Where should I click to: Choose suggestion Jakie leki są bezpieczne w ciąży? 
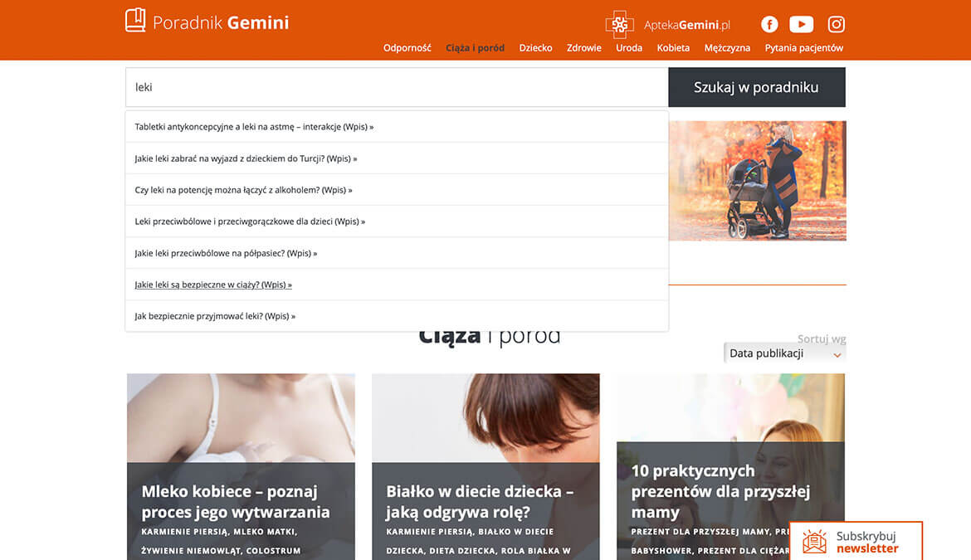[213, 285]
